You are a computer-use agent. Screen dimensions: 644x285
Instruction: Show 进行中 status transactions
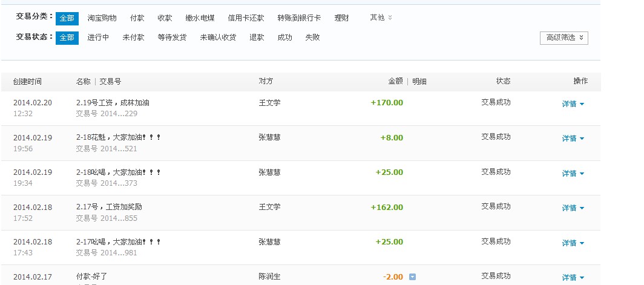[x=98, y=38]
